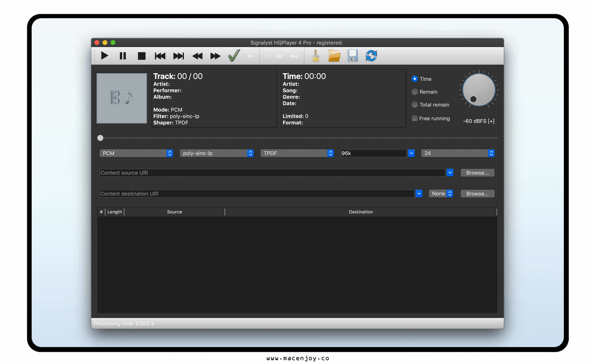Click the blue refresh arrows icon
Screen dimensions: 595x364
(371, 55)
